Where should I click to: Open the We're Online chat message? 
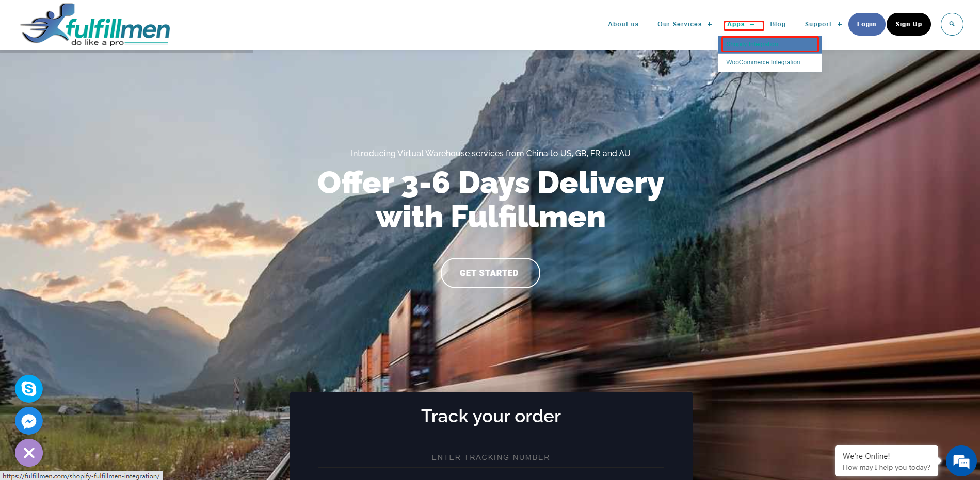[887, 461]
